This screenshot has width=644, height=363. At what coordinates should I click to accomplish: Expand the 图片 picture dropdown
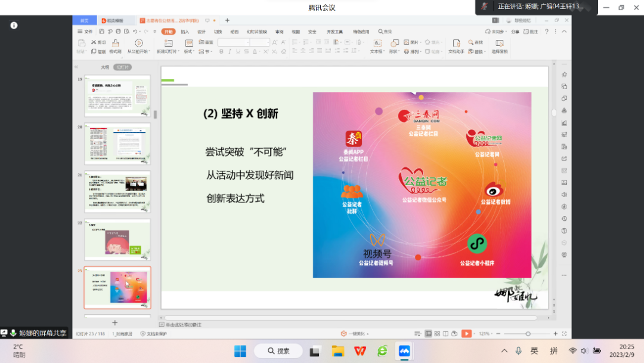(x=420, y=42)
